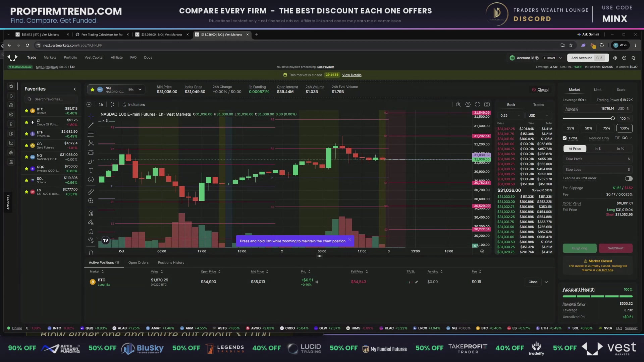Click the View Details link
This screenshot has height=362, width=644.
(352, 75)
